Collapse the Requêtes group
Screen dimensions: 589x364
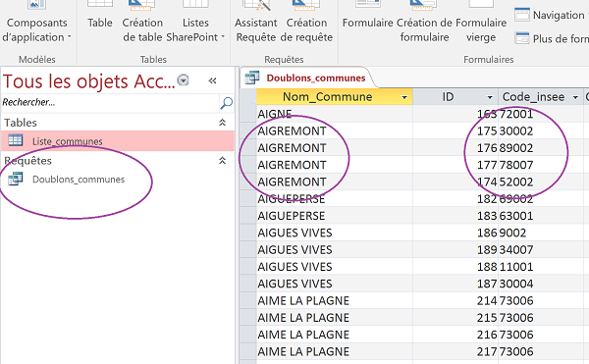(223, 161)
